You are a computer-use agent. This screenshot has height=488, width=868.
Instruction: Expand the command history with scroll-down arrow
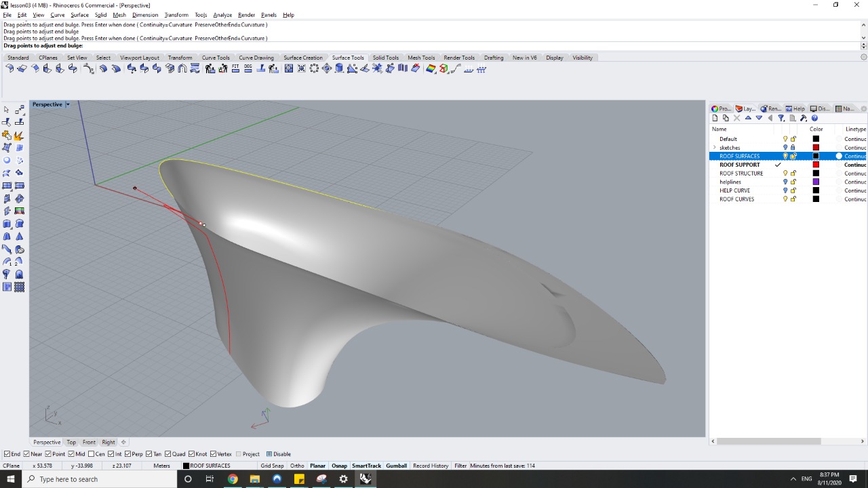[x=863, y=37]
